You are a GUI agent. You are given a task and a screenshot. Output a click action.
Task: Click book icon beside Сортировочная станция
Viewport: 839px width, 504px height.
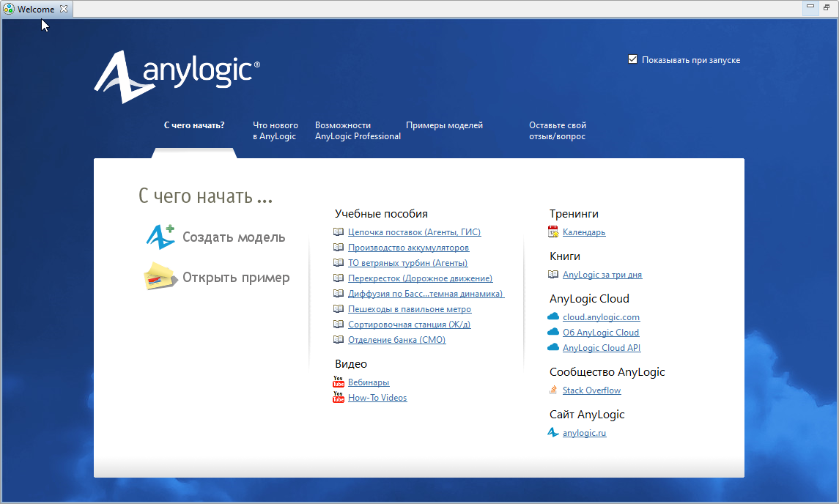(339, 325)
